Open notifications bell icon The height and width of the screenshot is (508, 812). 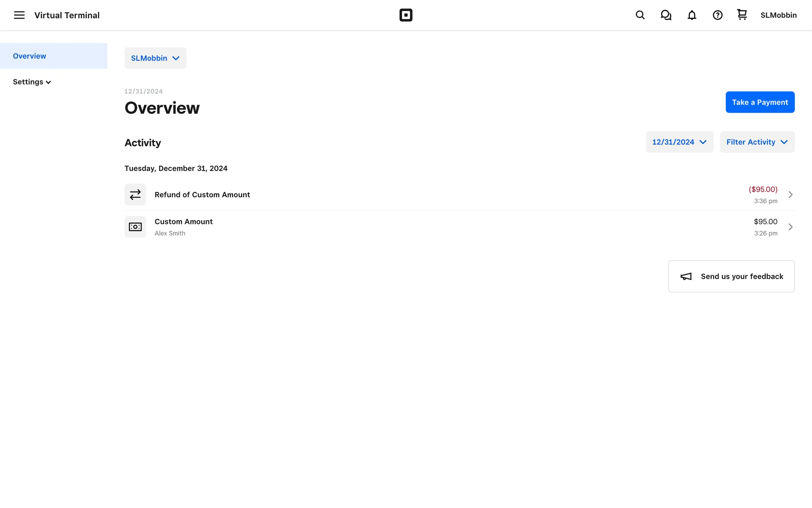click(x=691, y=15)
